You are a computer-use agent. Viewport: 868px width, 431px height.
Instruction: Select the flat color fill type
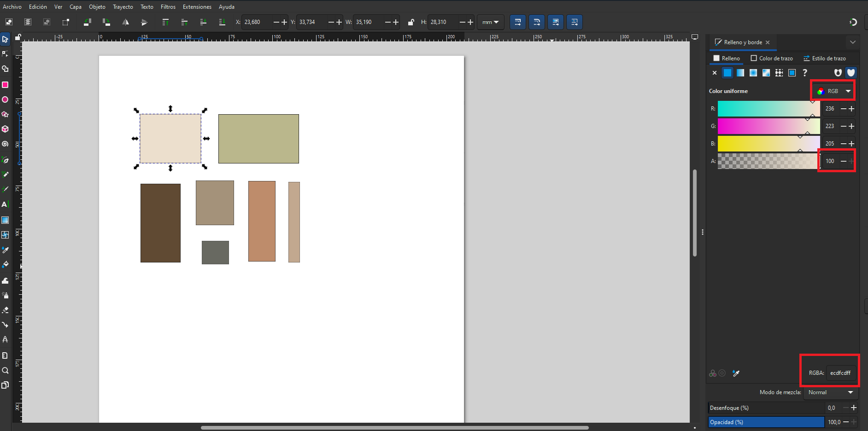(727, 73)
